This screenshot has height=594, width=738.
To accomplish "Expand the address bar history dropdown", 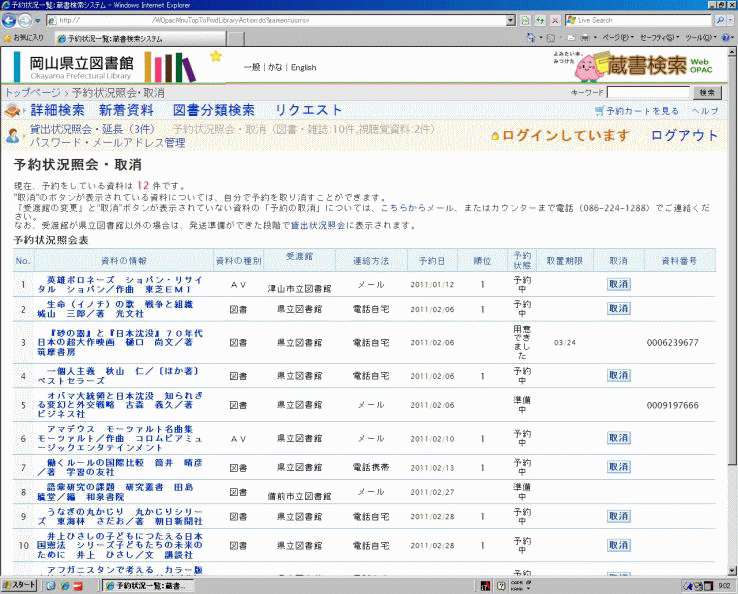I will pos(511,20).
